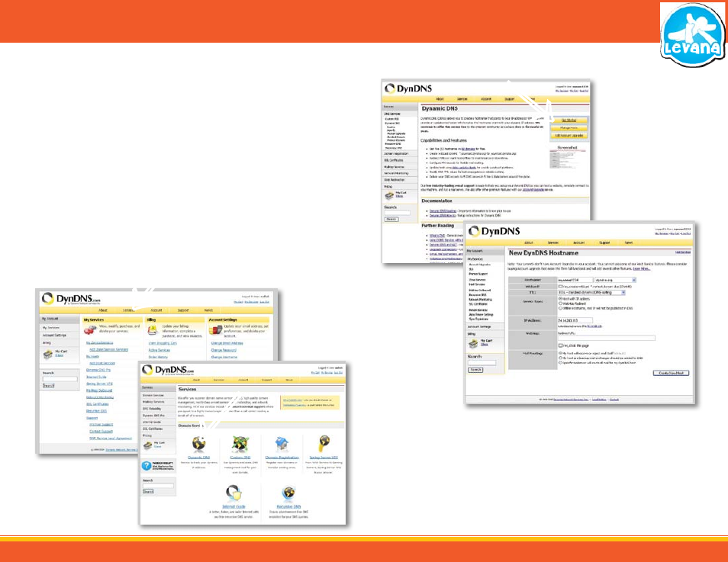
Task: Click the Recursive DNS globe icon
Action: (288, 493)
